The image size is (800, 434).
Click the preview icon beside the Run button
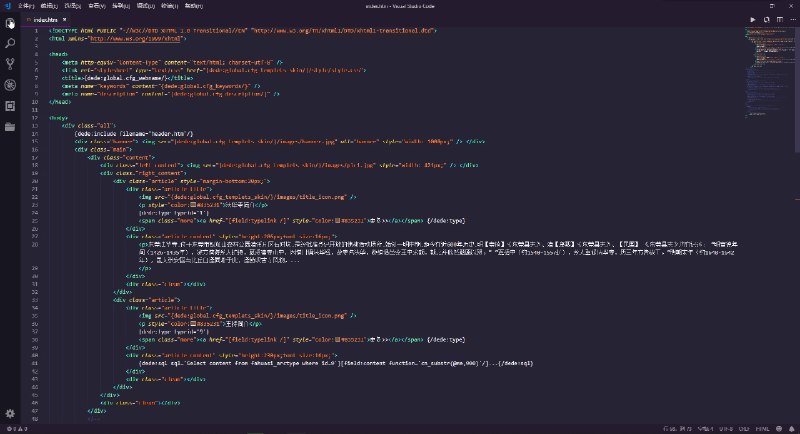click(x=766, y=19)
